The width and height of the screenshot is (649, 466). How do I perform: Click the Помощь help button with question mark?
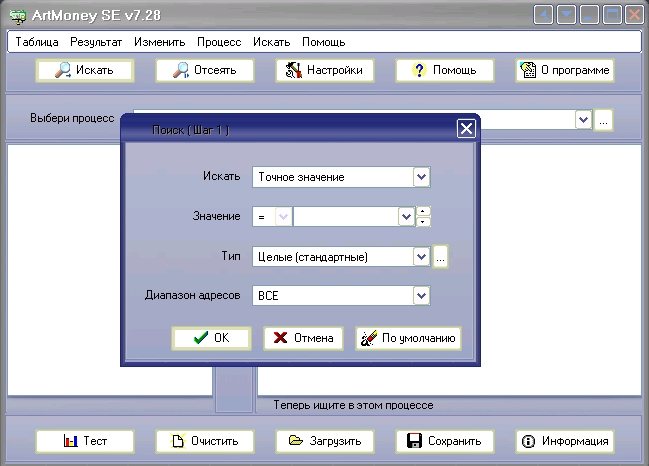coord(445,70)
